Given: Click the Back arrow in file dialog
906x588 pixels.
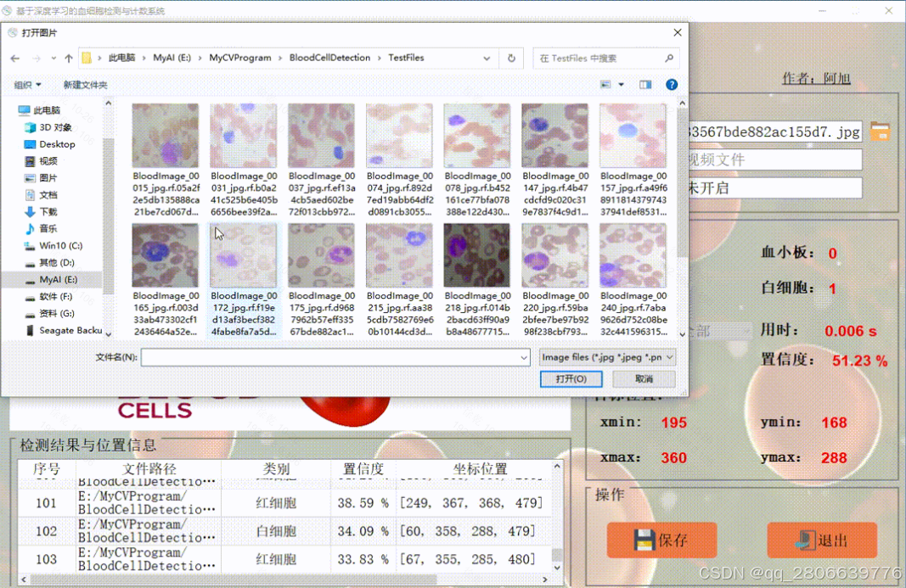Looking at the screenshot, I should tap(15, 59).
